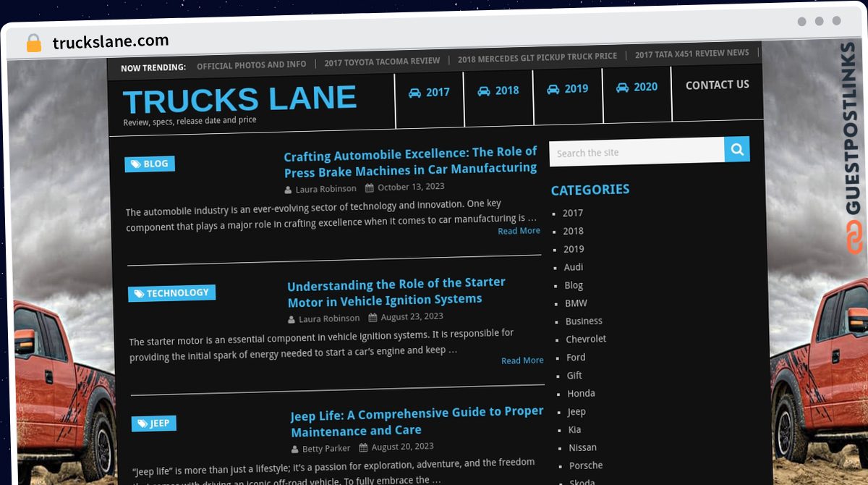
Task: Open the CONTACT US menu item
Action: click(718, 85)
